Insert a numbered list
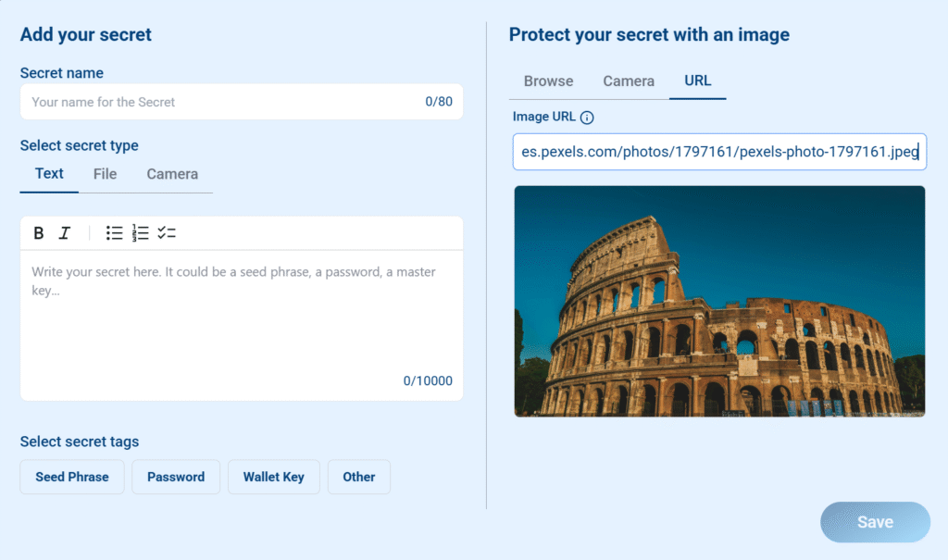 (x=141, y=233)
